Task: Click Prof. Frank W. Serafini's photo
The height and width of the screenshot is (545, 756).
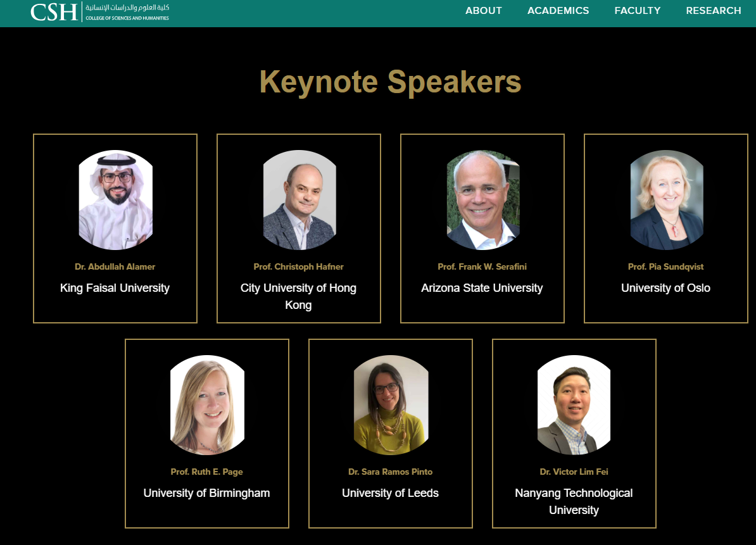Action: [482, 199]
